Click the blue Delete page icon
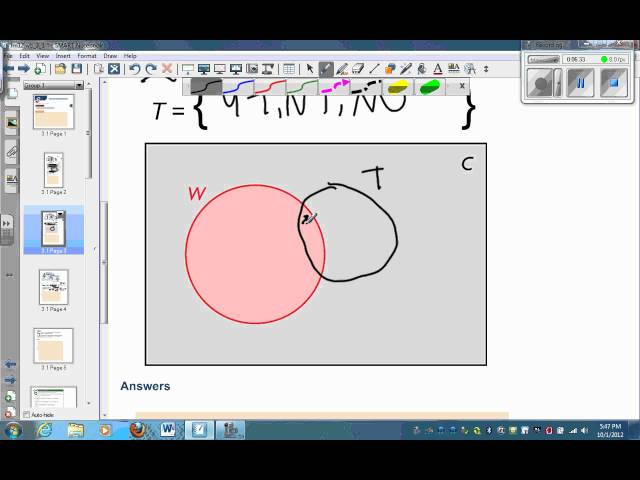Viewport: 640px width, 480px height. coord(114,69)
